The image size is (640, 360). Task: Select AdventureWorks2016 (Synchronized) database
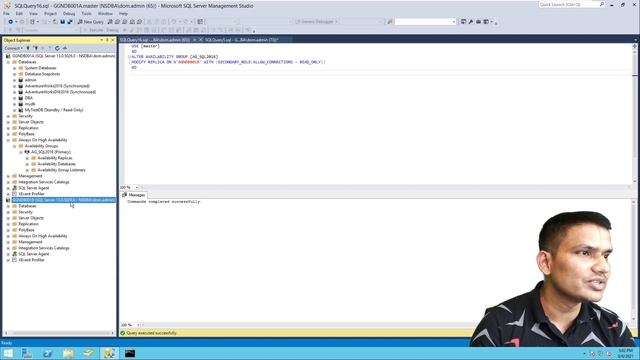pos(57,86)
